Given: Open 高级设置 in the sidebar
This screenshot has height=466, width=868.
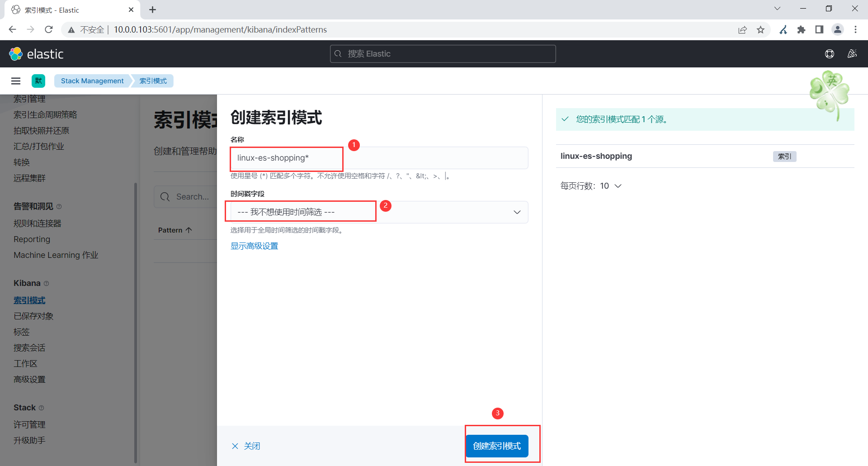Looking at the screenshot, I should point(29,380).
